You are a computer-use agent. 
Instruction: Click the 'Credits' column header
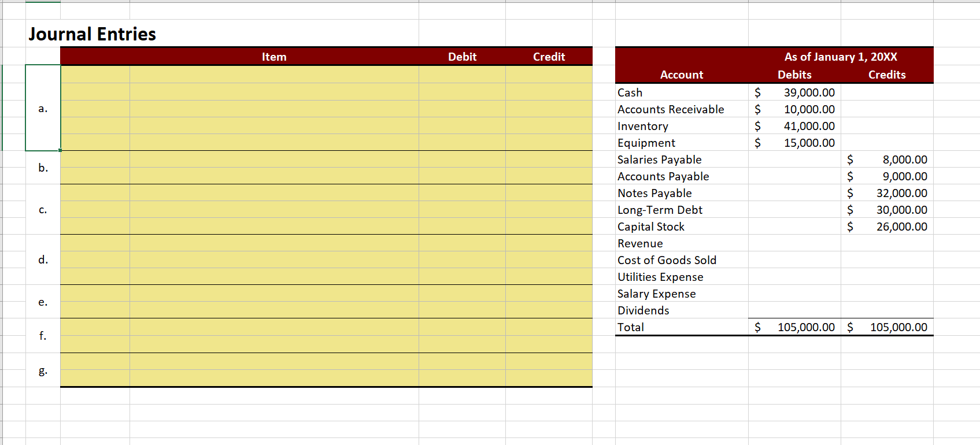[887, 75]
